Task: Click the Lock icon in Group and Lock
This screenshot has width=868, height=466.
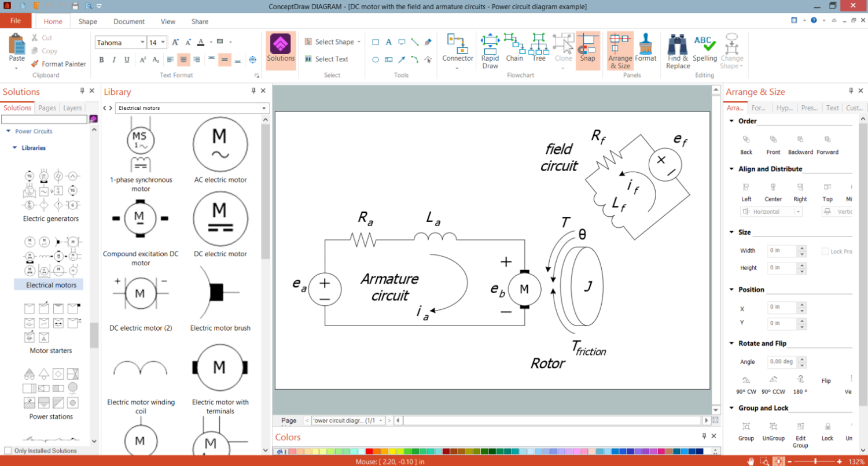Action: pyautogui.click(x=827, y=426)
